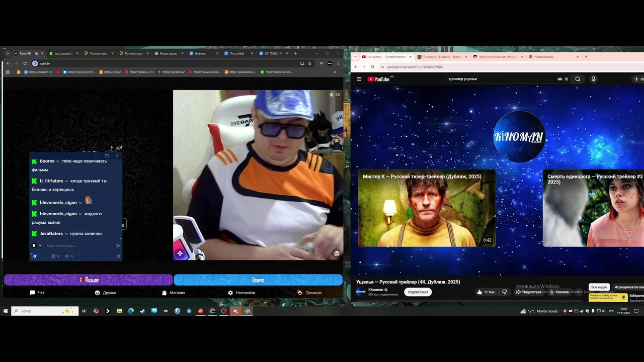Open Премиум in rulet.tv bottom bar
This screenshot has height=362, width=644.
point(309,293)
